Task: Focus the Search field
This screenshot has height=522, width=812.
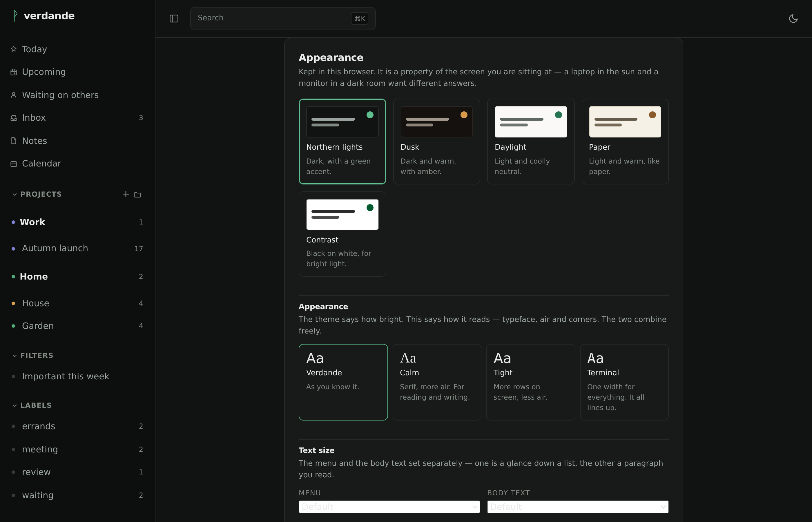Action: (283, 18)
